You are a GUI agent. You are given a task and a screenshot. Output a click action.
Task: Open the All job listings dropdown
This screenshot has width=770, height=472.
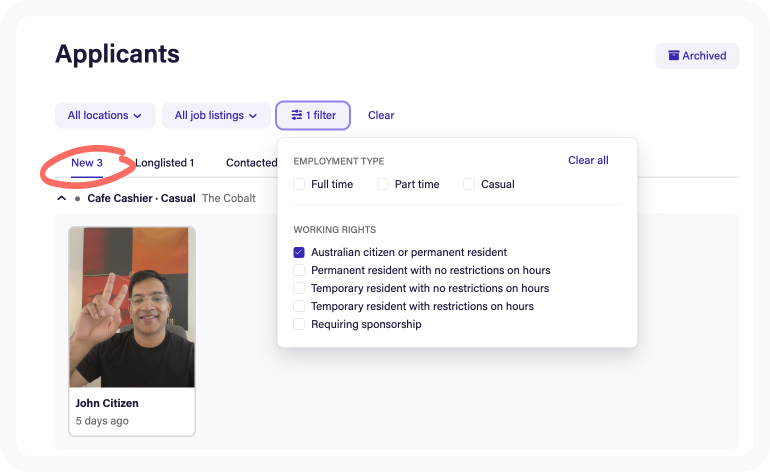(216, 115)
